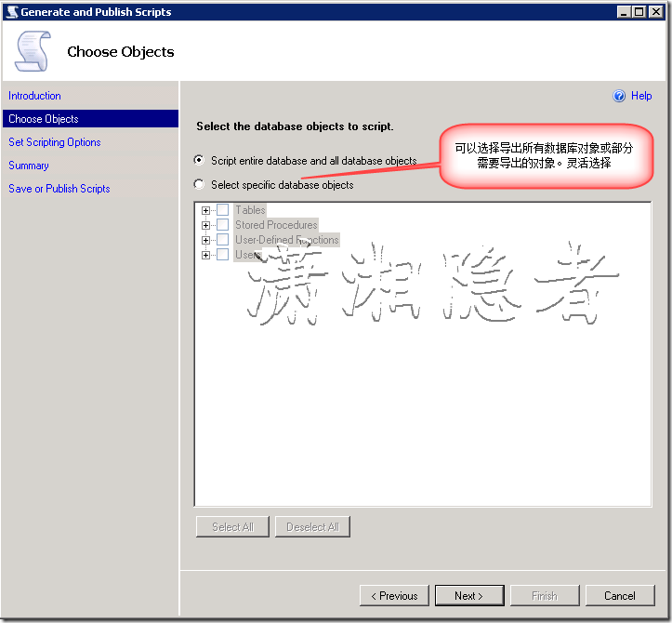Choose 'Select specific database objects' option
Viewport: 672px width, 623px height.
point(199,185)
